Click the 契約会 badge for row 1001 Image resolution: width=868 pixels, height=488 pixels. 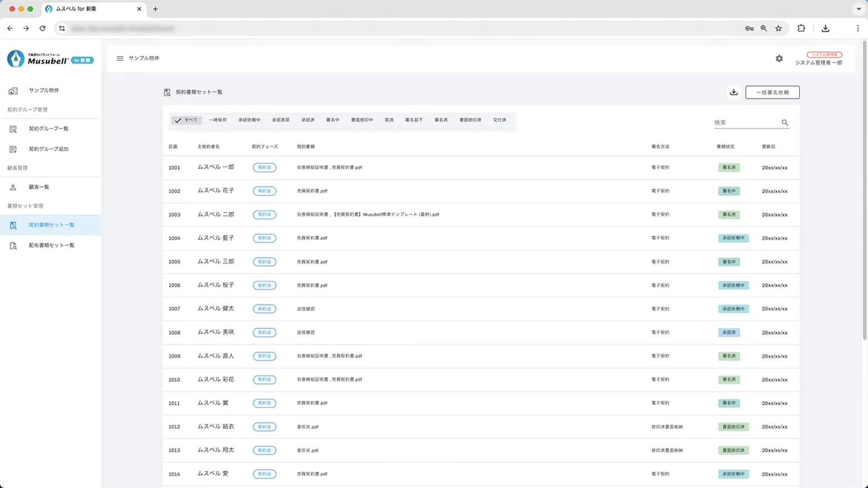264,167
